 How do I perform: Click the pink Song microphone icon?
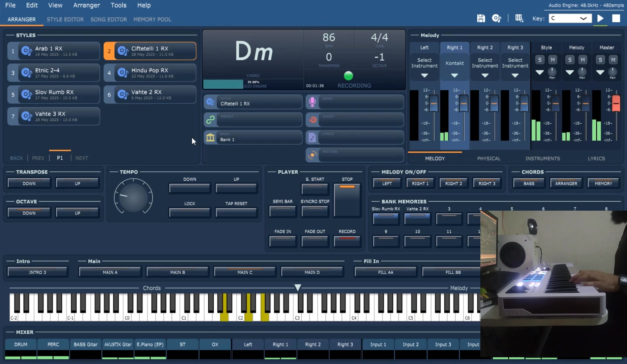coord(312,101)
